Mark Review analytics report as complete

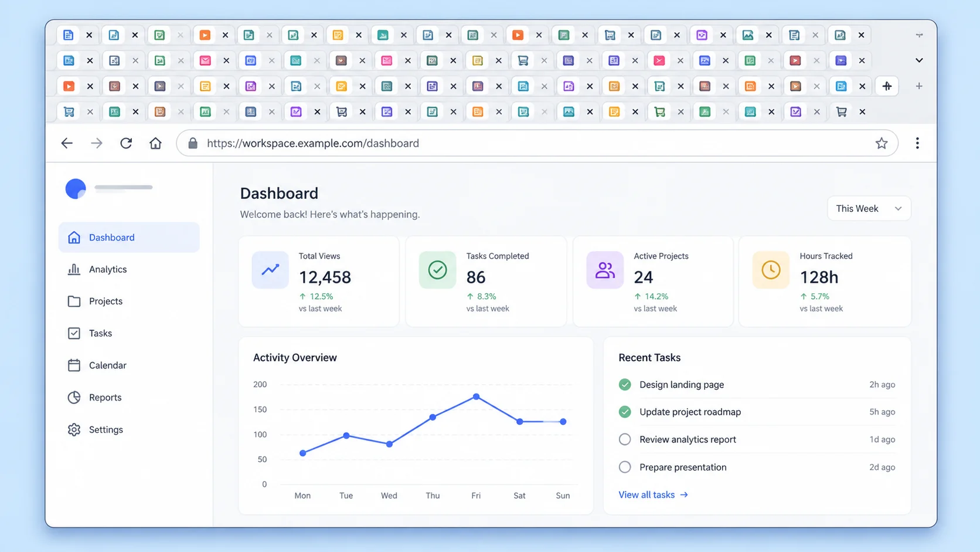pyautogui.click(x=625, y=439)
